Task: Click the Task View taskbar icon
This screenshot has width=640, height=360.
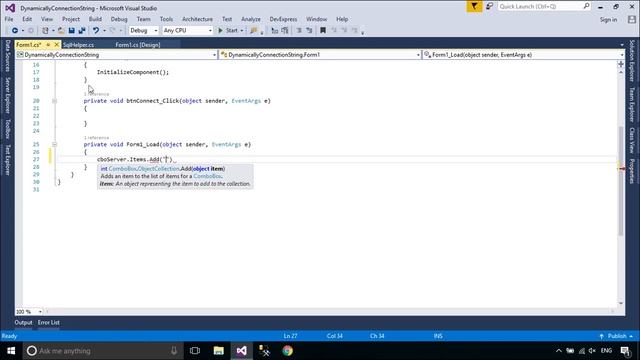Action: click(x=195, y=351)
